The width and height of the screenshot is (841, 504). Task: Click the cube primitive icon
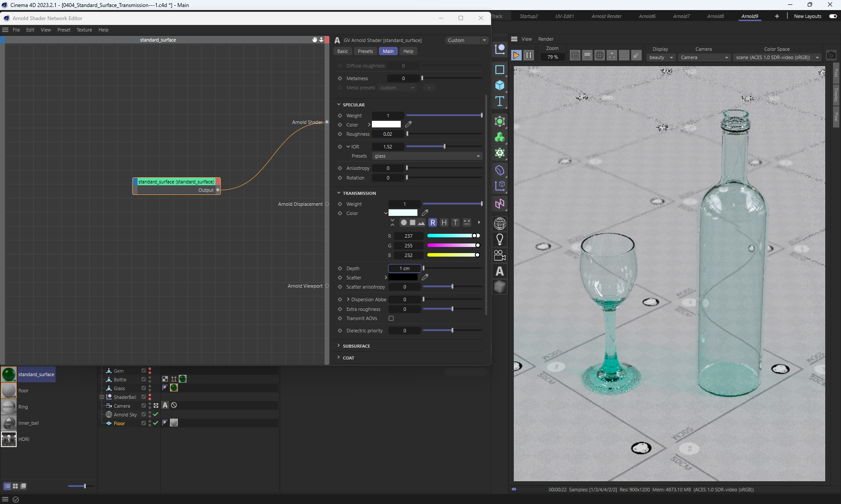coord(499,85)
